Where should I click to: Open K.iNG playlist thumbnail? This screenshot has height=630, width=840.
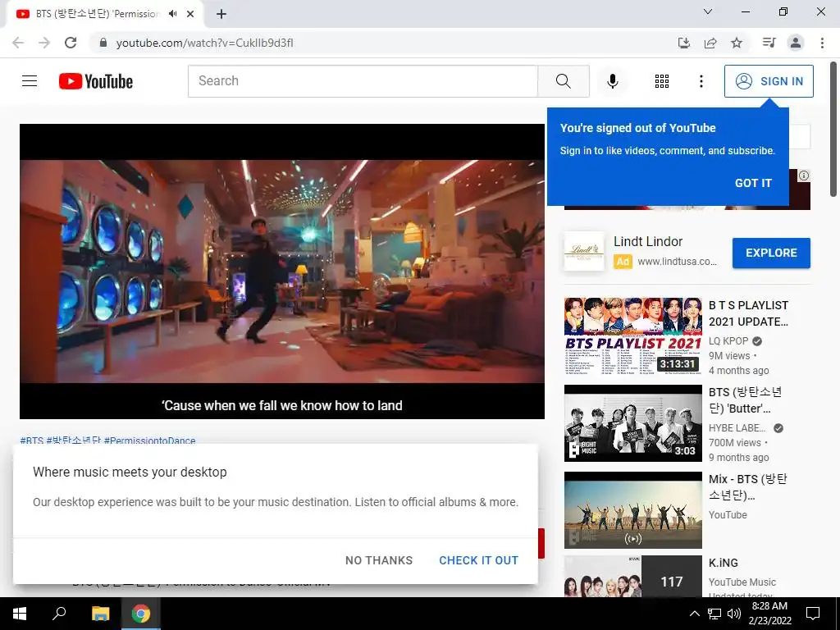[x=632, y=576]
